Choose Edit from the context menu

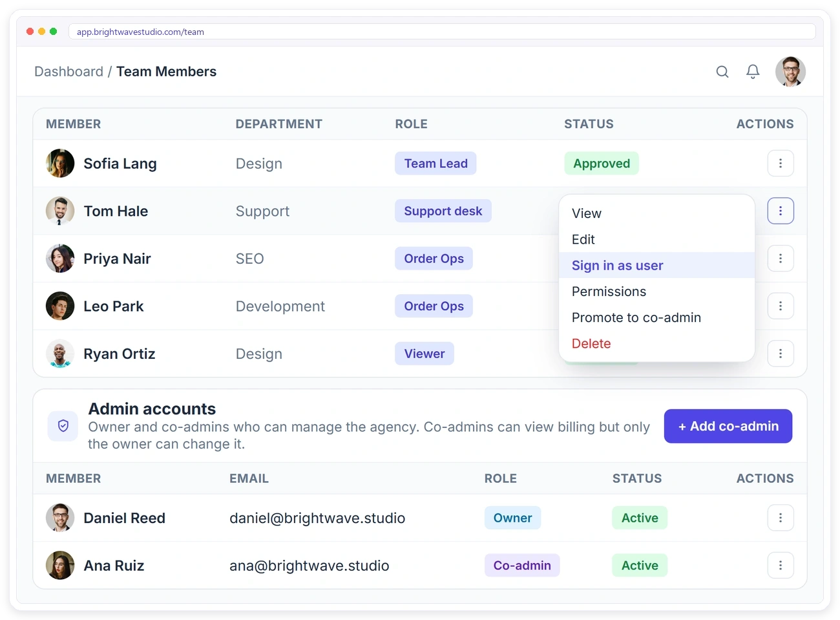pyautogui.click(x=656, y=239)
